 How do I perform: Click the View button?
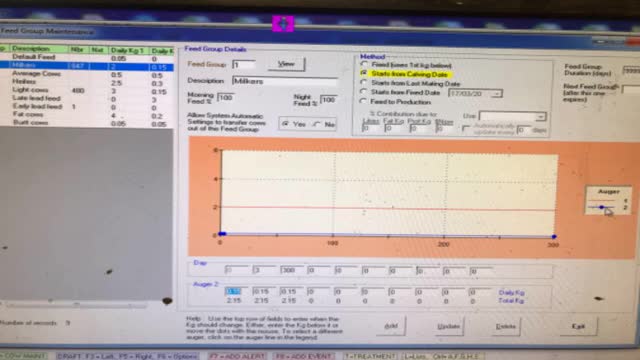point(286,64)
